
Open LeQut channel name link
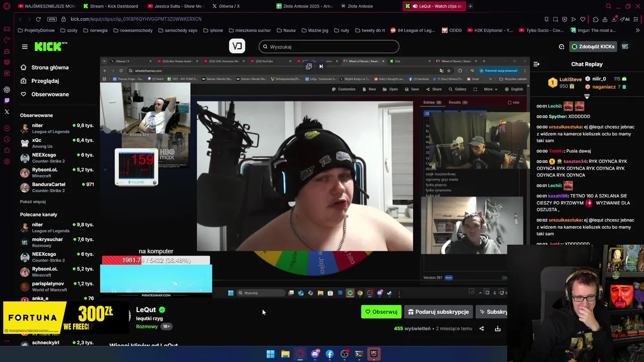pyautogui.click(x=146, y=310)
